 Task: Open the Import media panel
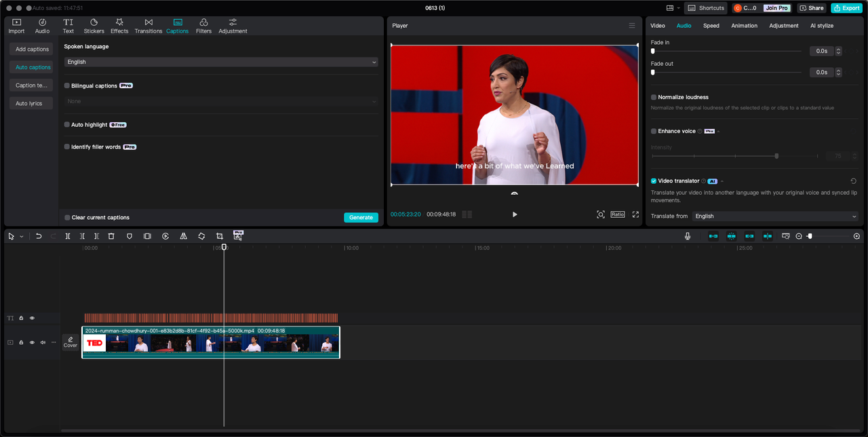tap(16, 26)
